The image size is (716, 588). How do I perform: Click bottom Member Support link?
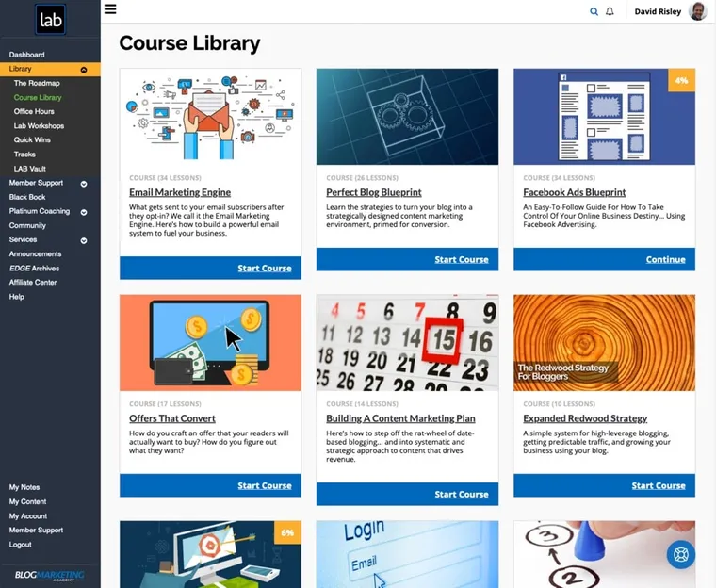[x=36, y=530]
